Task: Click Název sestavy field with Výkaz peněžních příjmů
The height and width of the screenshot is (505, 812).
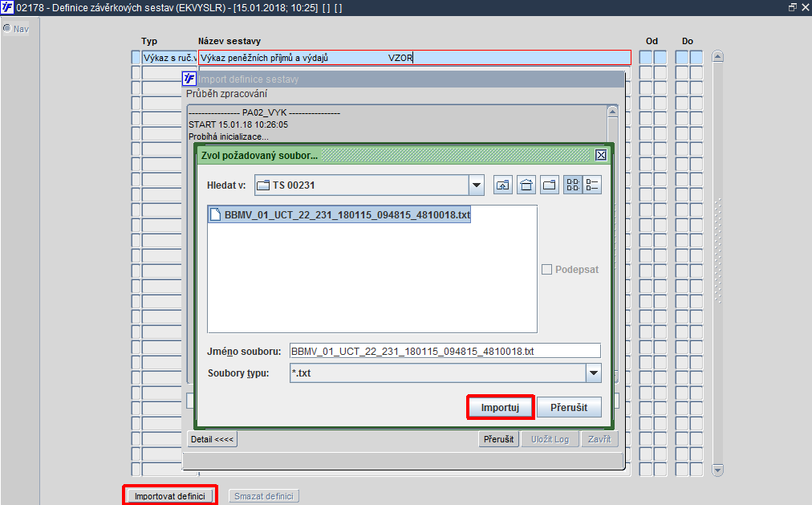Action: click(414, 58)
